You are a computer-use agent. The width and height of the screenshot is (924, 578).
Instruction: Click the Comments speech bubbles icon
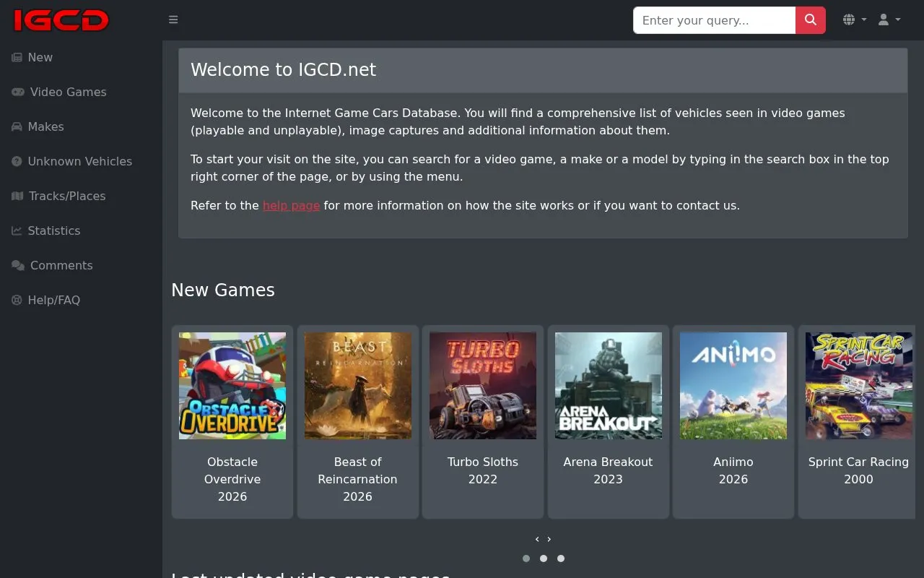tap(18, 265)
